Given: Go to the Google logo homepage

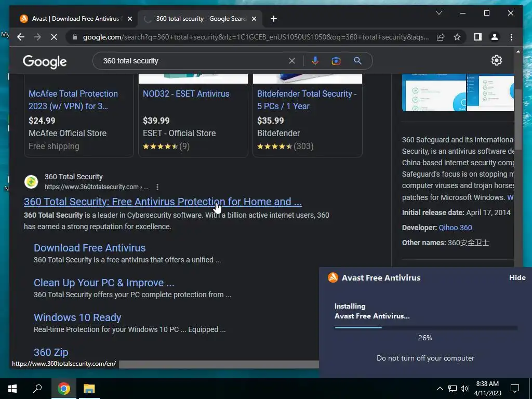Looking at the screenshot, I should (x=45, y=62).
